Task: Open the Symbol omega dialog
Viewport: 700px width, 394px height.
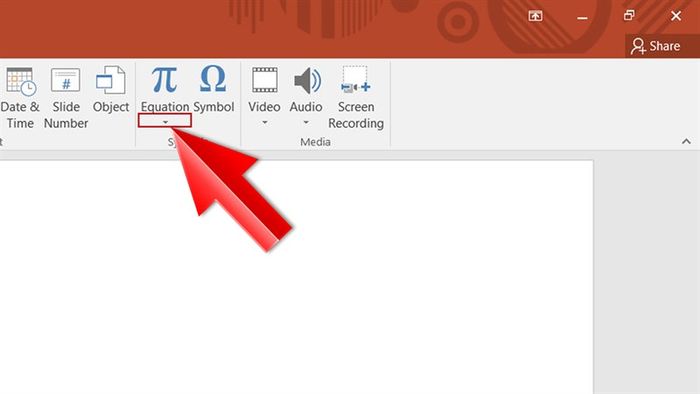Action: (213, 89)
